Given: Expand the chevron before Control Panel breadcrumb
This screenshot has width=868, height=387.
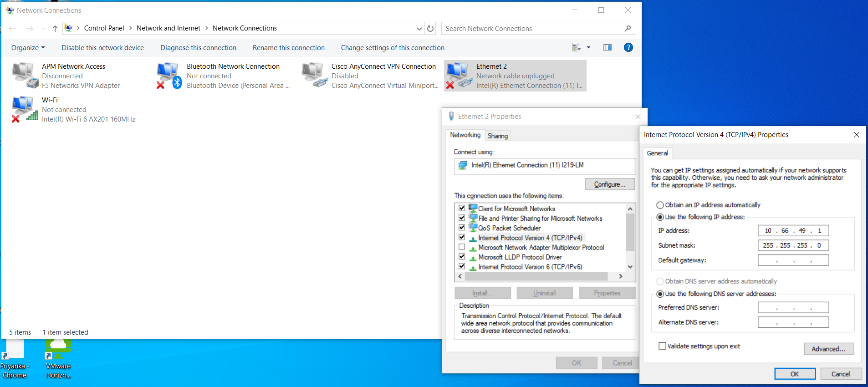Looking at the screenshot, I should pos(78,28).
